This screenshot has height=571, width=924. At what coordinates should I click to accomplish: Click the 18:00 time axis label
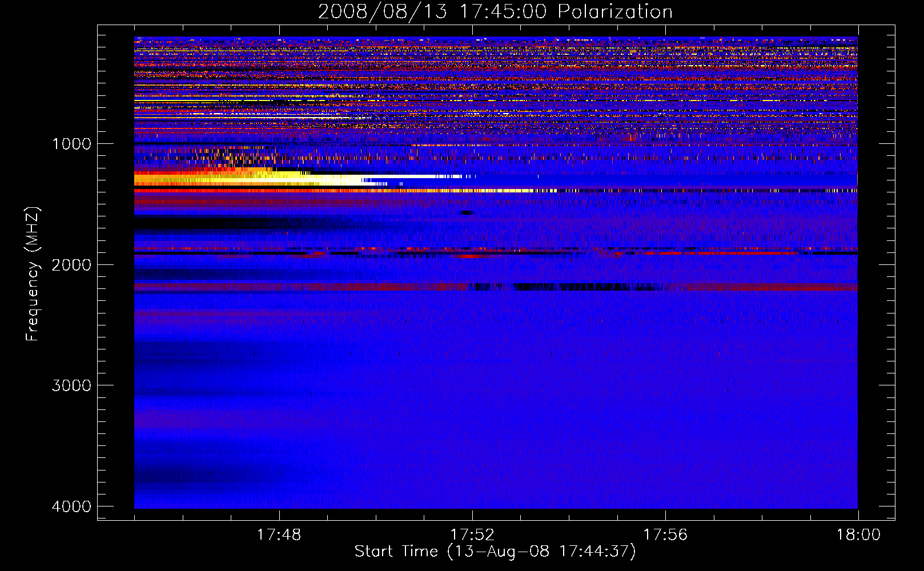[858, 535]
